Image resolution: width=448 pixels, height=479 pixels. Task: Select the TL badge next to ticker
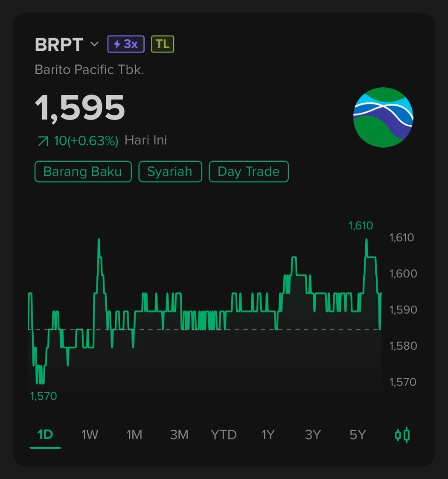[x=162, y=43]
